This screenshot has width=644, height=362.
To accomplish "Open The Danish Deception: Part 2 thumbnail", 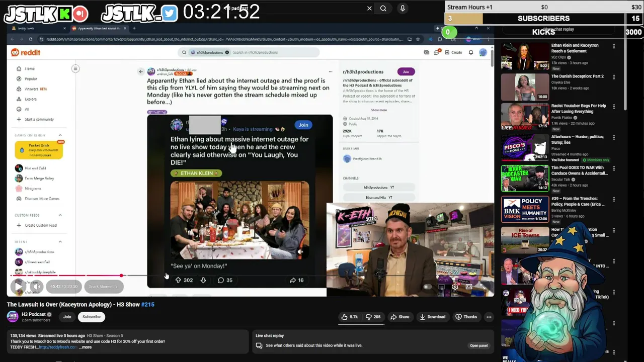I will click(525, 87).
